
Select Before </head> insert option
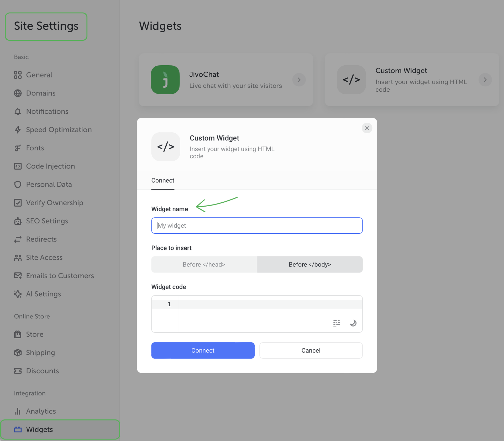(204, 264)
